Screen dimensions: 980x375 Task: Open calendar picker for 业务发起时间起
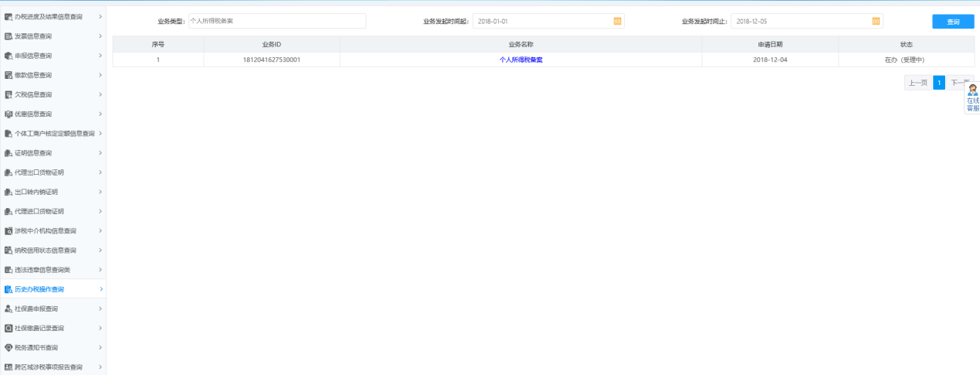(x=617, y=21)
